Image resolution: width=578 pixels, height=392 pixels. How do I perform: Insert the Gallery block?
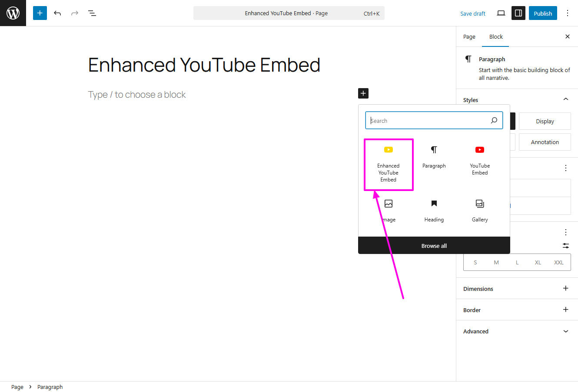click(480, 211)
